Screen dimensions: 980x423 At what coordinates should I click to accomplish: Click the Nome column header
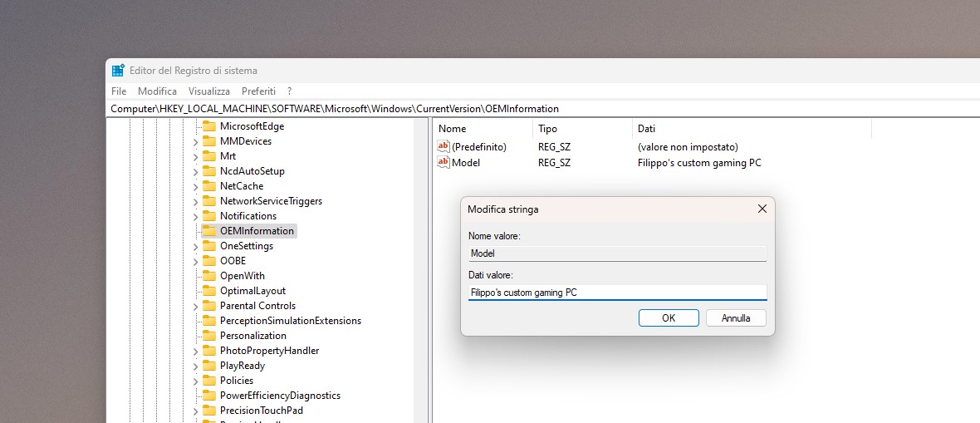point(483,128)
